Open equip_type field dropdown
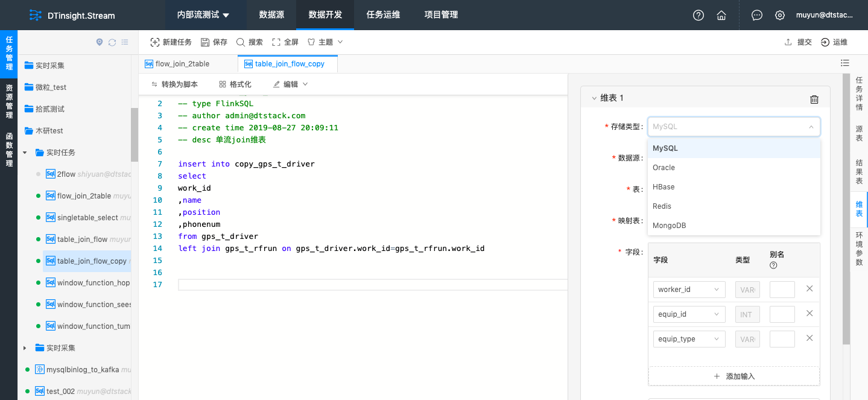The width and height of the screenshot is (868, 400). coord(689,339)
